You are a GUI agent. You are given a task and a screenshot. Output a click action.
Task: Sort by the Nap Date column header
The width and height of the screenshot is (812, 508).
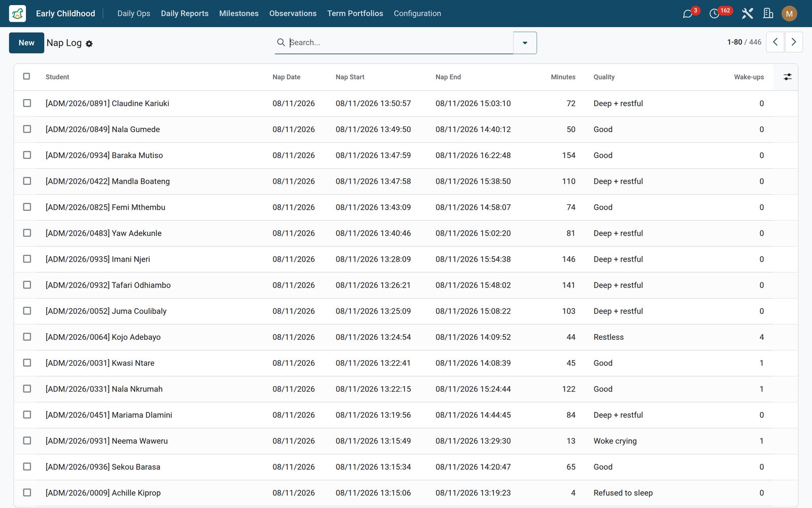click(286, 77)
